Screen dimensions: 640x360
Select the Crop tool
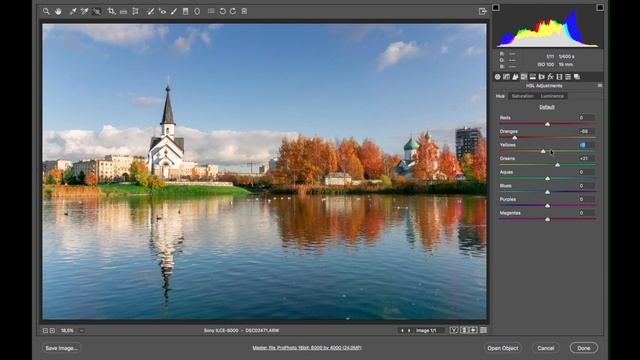point(111,11)
